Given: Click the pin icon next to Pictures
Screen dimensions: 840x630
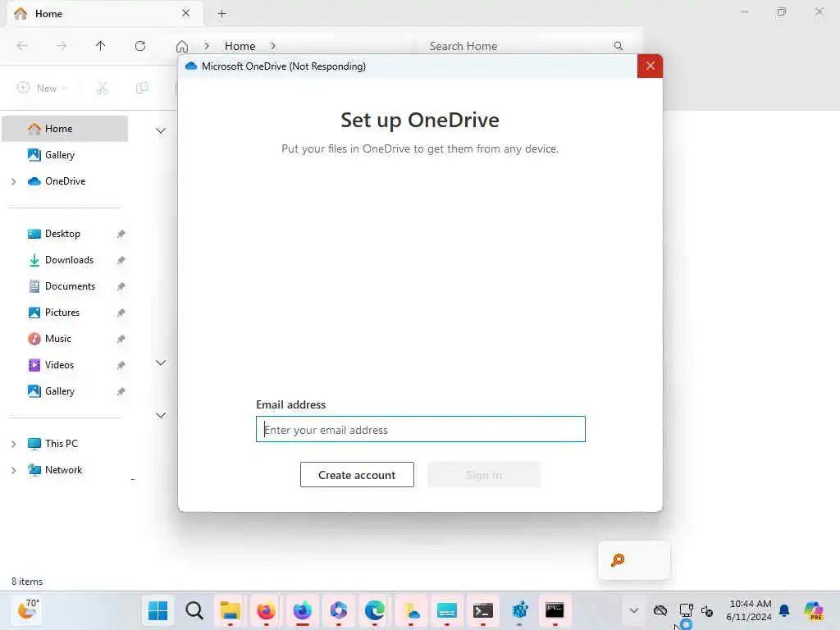Looking at the screenshot, I should click(x=121, y=313).
